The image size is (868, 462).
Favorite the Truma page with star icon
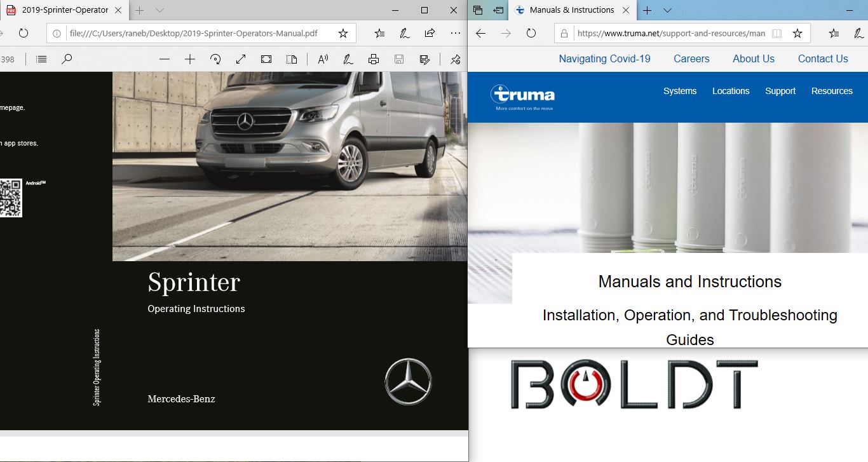797,33
